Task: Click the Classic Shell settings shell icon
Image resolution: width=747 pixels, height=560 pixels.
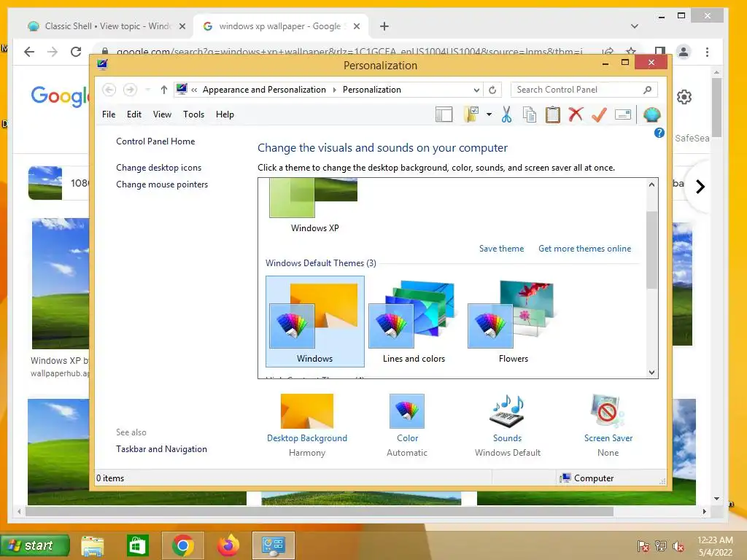Action: pyautogui.click(x=651, y=114)
